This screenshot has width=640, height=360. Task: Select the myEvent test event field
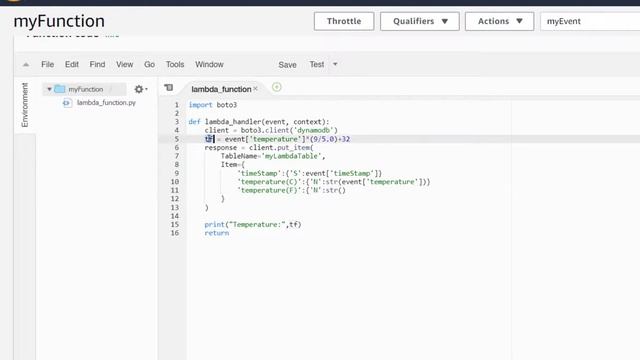point(590,21)
